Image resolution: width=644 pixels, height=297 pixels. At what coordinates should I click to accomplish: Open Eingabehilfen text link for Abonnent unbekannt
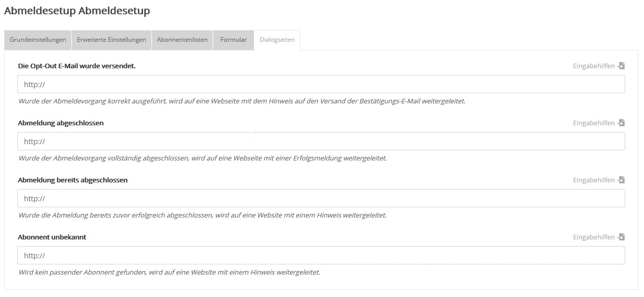[x=594, y=237]
